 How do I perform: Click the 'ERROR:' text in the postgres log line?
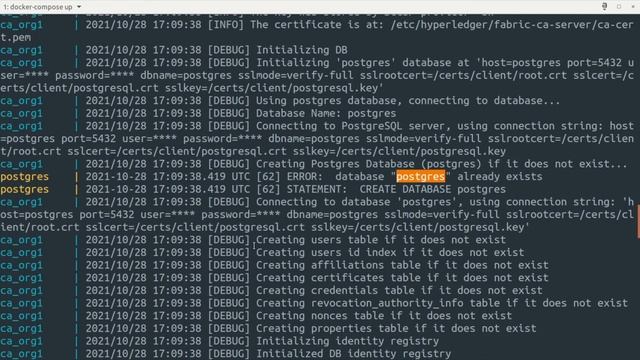pos(304,177)
